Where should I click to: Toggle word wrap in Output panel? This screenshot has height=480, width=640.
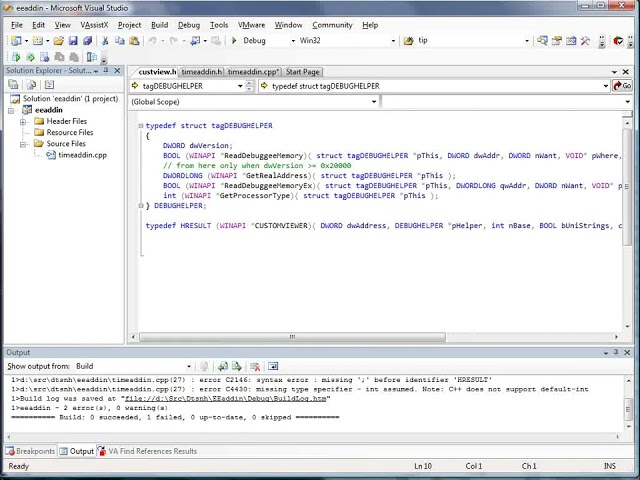pyautogui.click(x=273, y=366)
